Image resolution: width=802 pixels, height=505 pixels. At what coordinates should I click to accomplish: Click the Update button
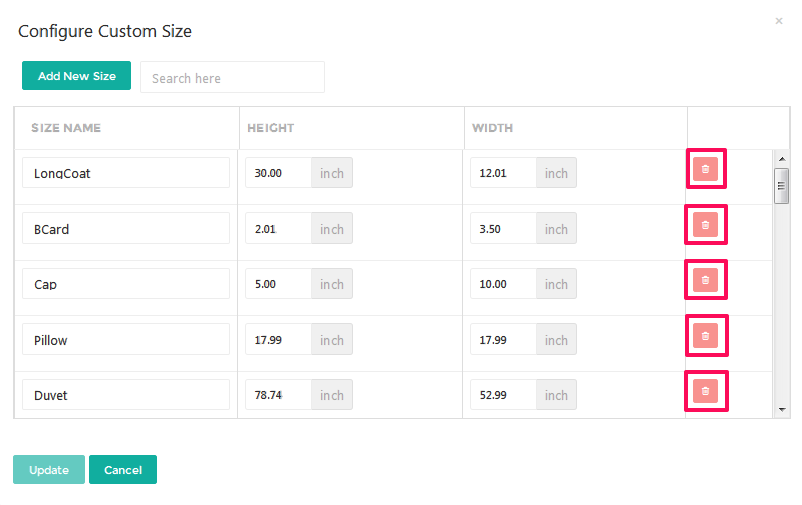pyautogui.click(x=49, y=470)
